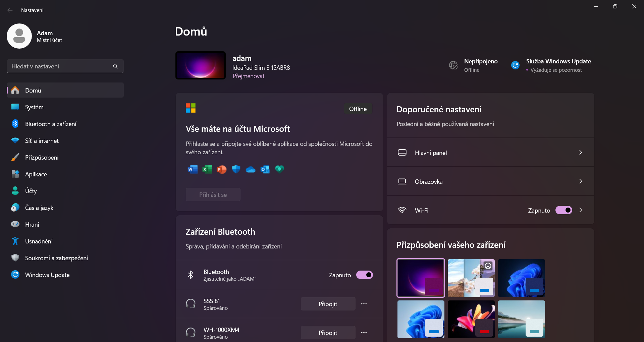644x342 pixels.
Task: Connect WH-1000XM4 with Připojit button
Action: coord(328,333)
